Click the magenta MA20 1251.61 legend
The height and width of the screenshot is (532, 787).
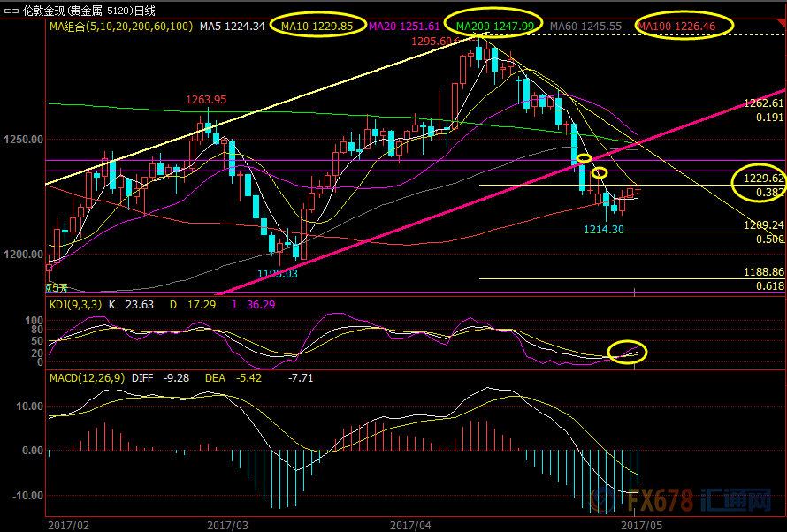(403, 27)
